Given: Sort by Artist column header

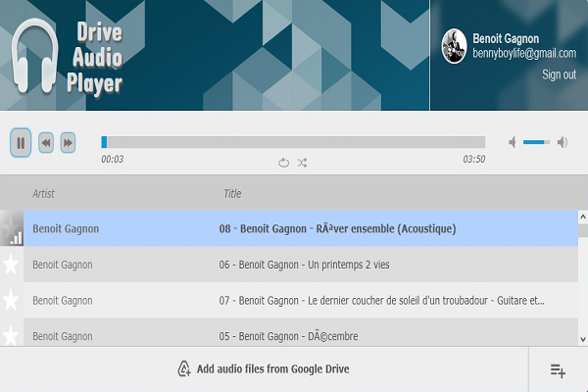Looking at the screenshot, I should [43, 194].
